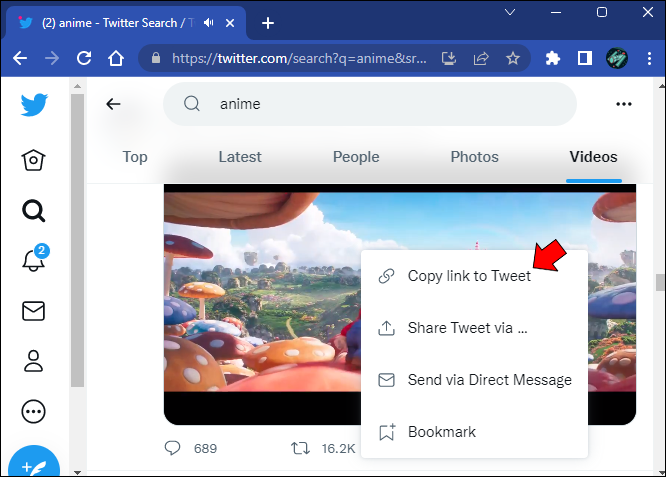Click the share page icon in address bar
666x477 pixels.
pyautogui.click(x=481, y=58)
